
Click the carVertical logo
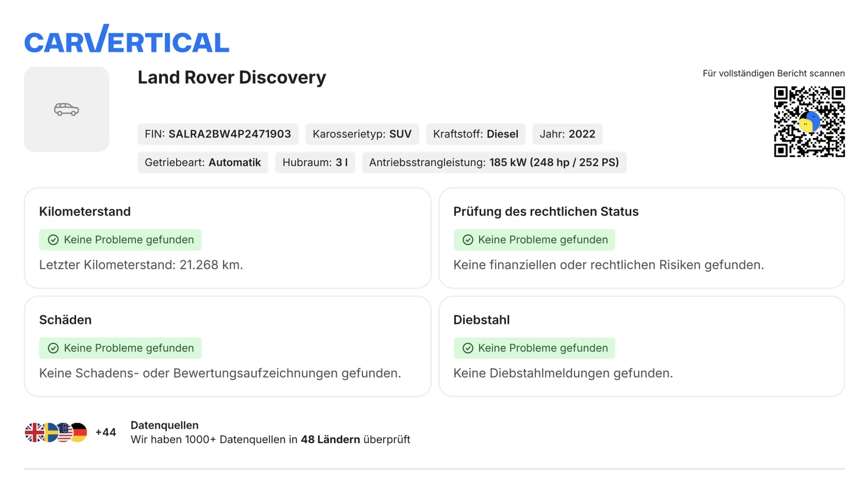(x=127, y=38)
